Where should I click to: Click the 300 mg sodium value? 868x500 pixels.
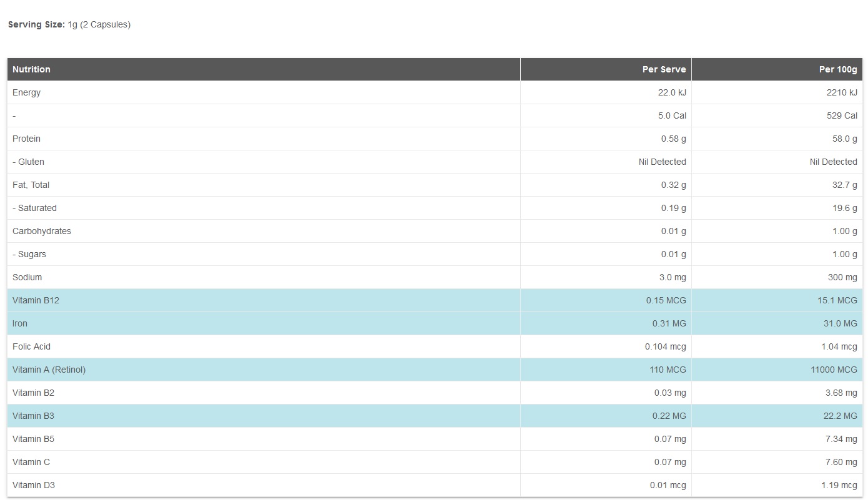point(842,277)
